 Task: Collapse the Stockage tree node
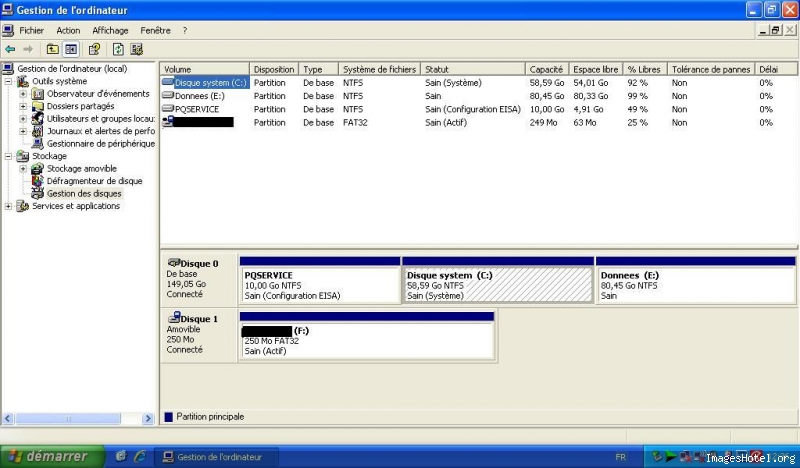point(9,156)
